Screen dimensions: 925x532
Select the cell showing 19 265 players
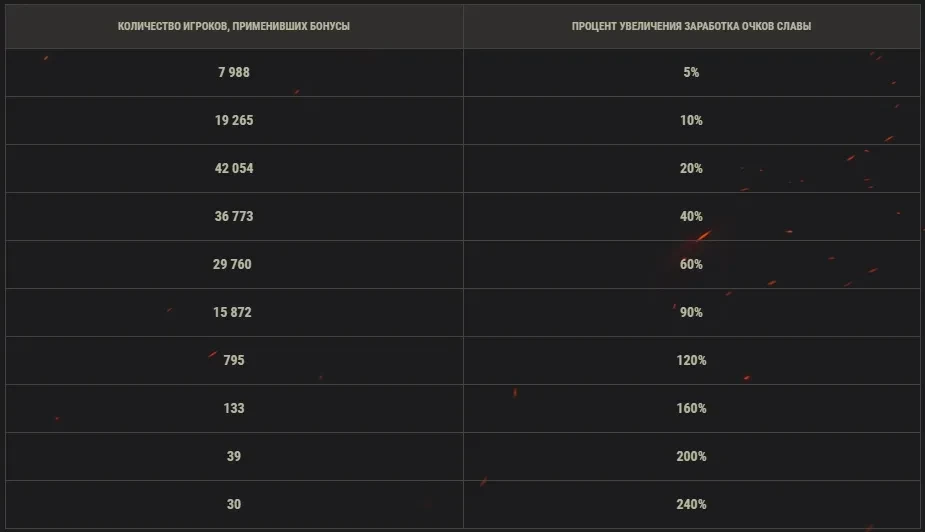tap(234, 120)
